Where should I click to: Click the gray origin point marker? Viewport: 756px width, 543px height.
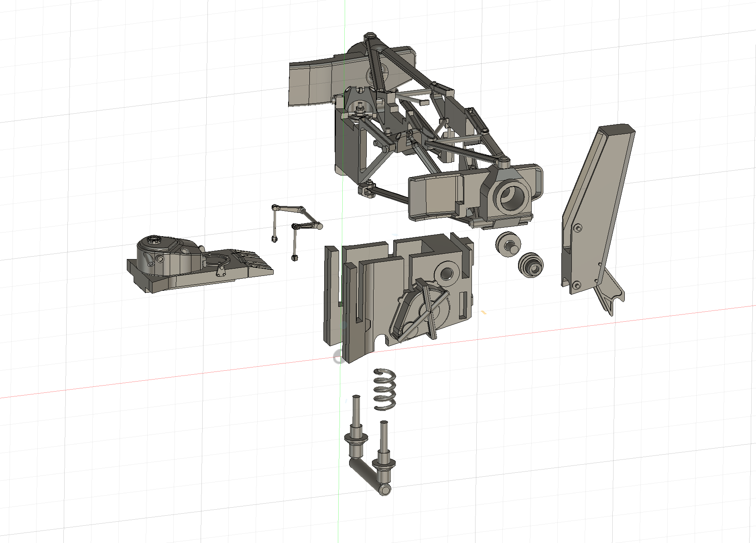tap(337, 357)
